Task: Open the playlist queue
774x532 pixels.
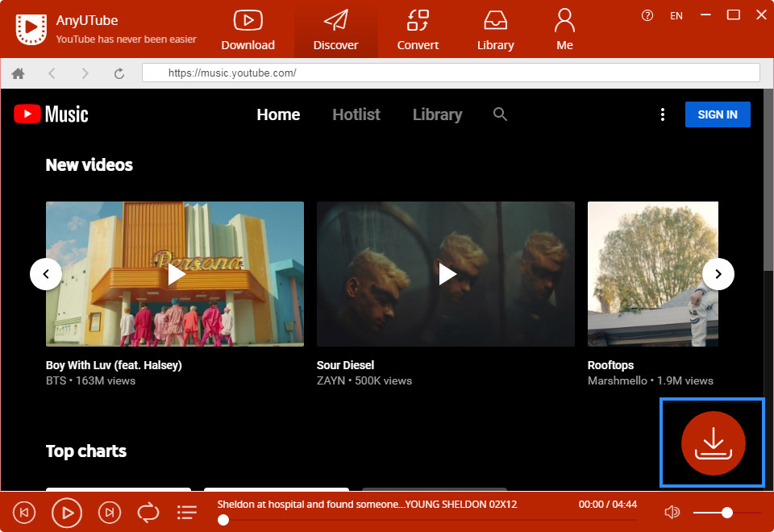Action: click(187, 513)
